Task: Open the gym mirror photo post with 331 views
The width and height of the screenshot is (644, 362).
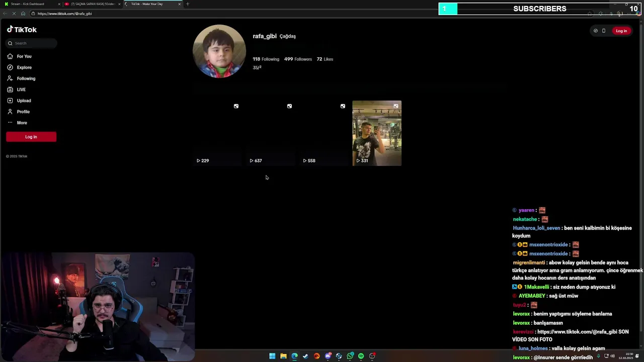Action: point(377,133)
